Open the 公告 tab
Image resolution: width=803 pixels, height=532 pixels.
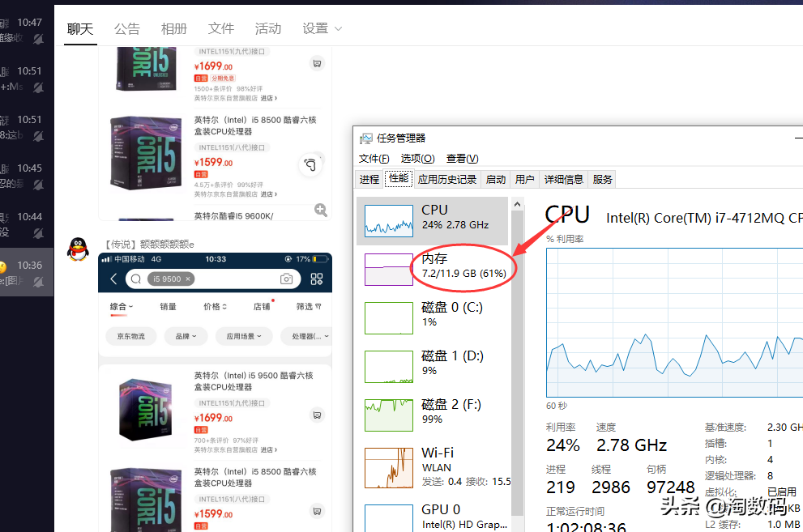click(x=127, y=28)
